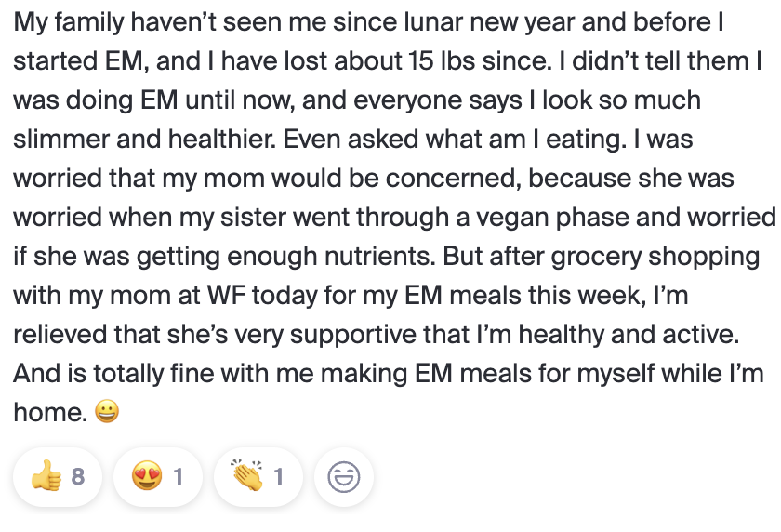Click the words 'grocery shopping'
This screenshot has width=781, height=532.
tap(655, 257)
